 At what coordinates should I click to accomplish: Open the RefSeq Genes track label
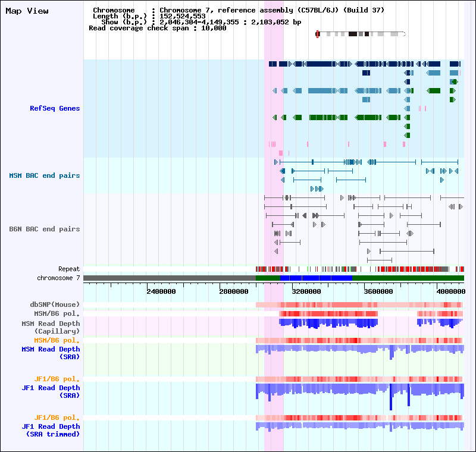pos(55,108)
